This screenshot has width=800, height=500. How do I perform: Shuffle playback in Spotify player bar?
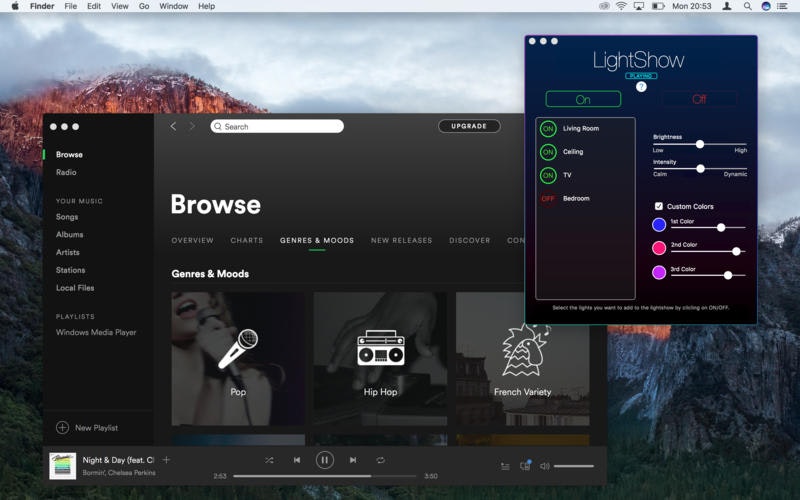[269, 460]
